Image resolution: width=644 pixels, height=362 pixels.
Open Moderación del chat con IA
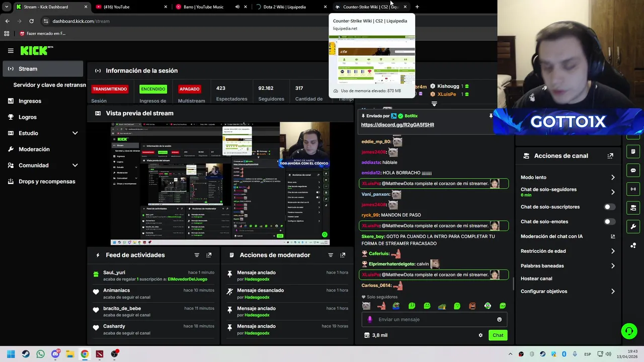pyautogui.click(x=568, y=236)
